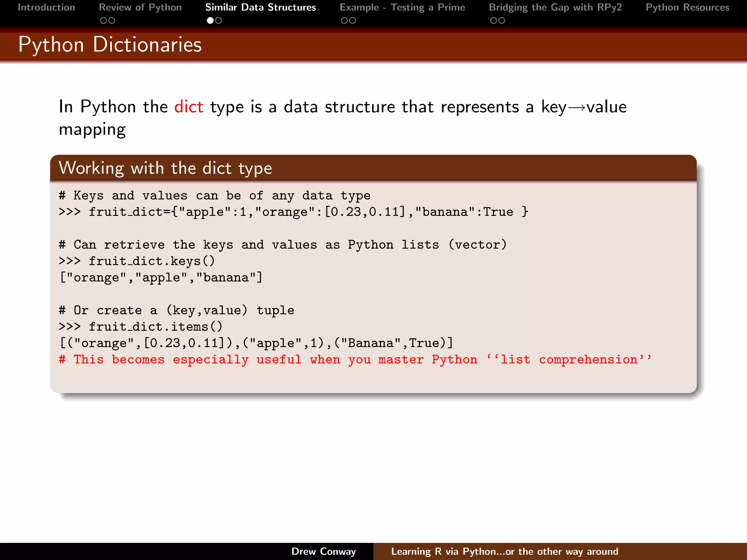
Task: Click red list comprehension comment line
Action: coord(355,359)
